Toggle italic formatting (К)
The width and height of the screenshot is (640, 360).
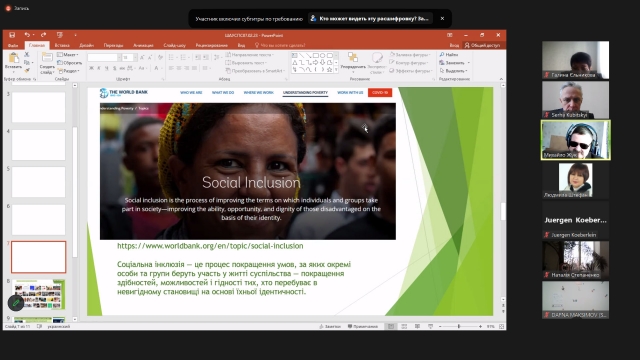pos(99,68)
